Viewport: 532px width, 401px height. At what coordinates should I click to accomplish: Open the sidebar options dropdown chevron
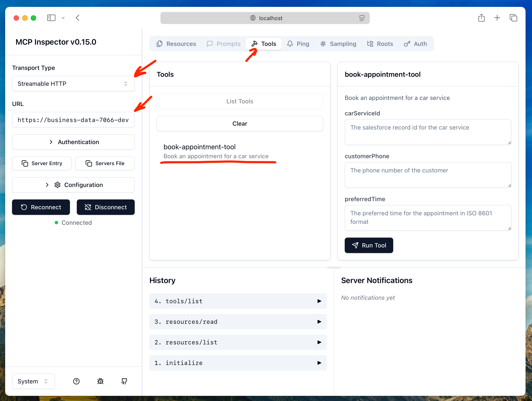point(63,18)
